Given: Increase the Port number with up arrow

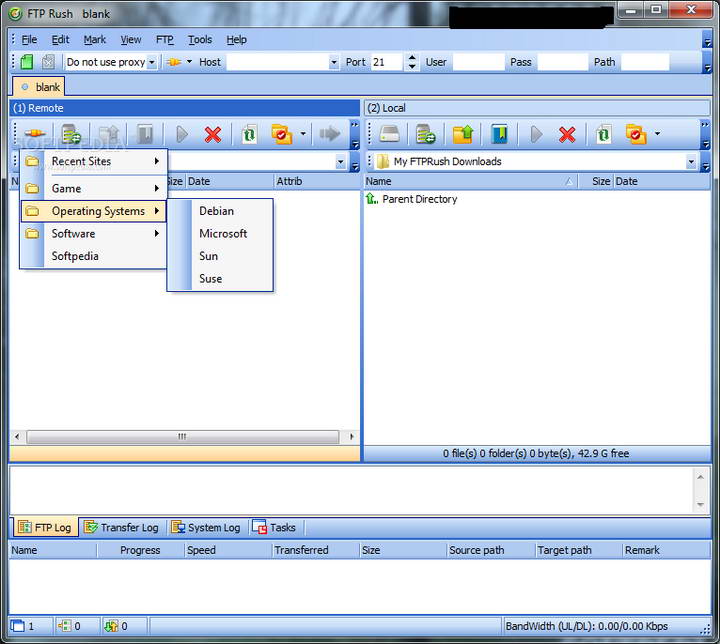Looking at the screenshot, I should click(x=412, y=57).
